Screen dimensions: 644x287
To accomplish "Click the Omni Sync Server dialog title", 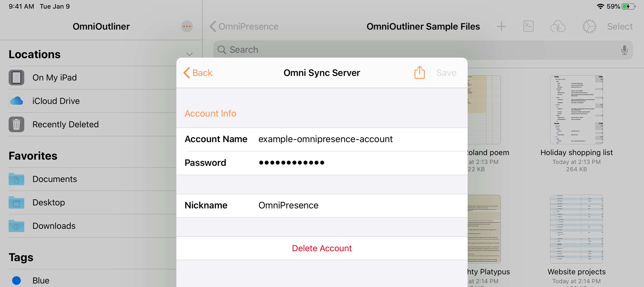I will (322, 73).
